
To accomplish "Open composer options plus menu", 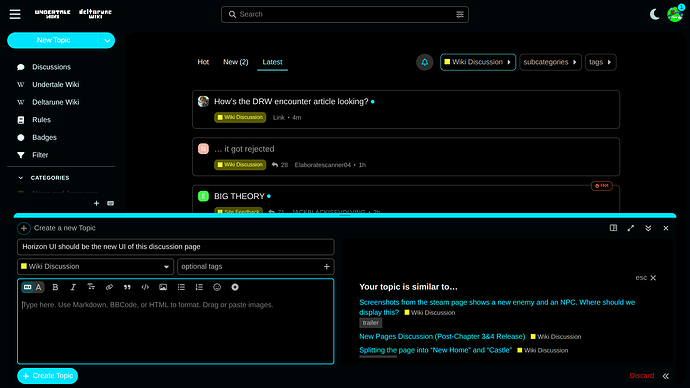I will point(235,287).
